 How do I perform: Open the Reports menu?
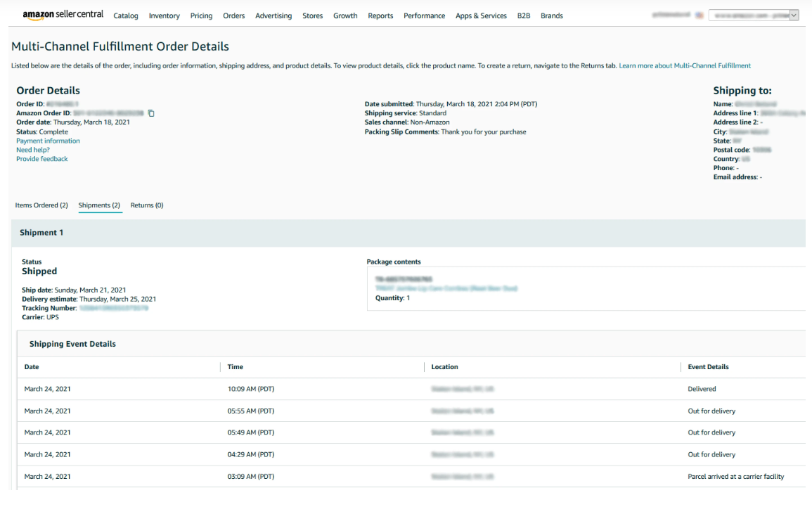(380, 16)
